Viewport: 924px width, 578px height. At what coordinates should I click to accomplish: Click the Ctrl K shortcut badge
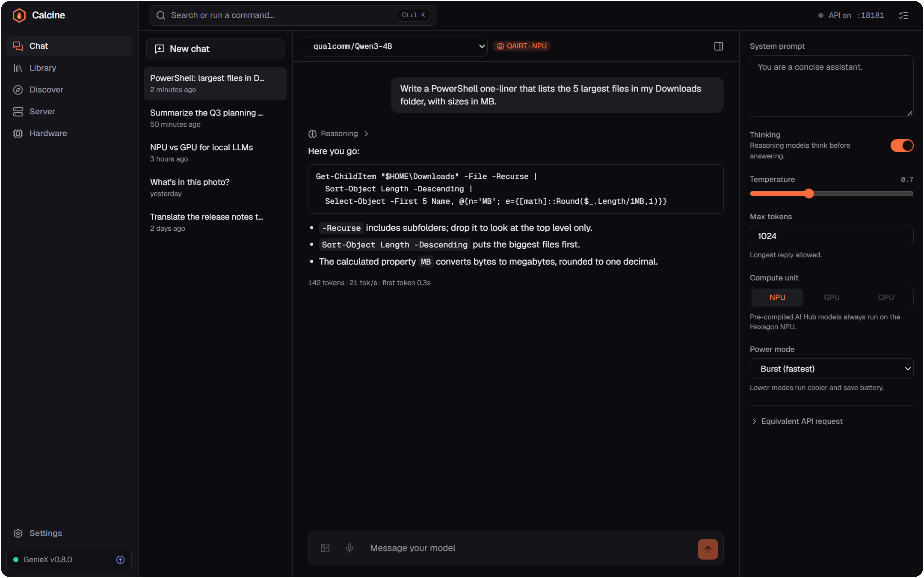(x=413, y=15)
